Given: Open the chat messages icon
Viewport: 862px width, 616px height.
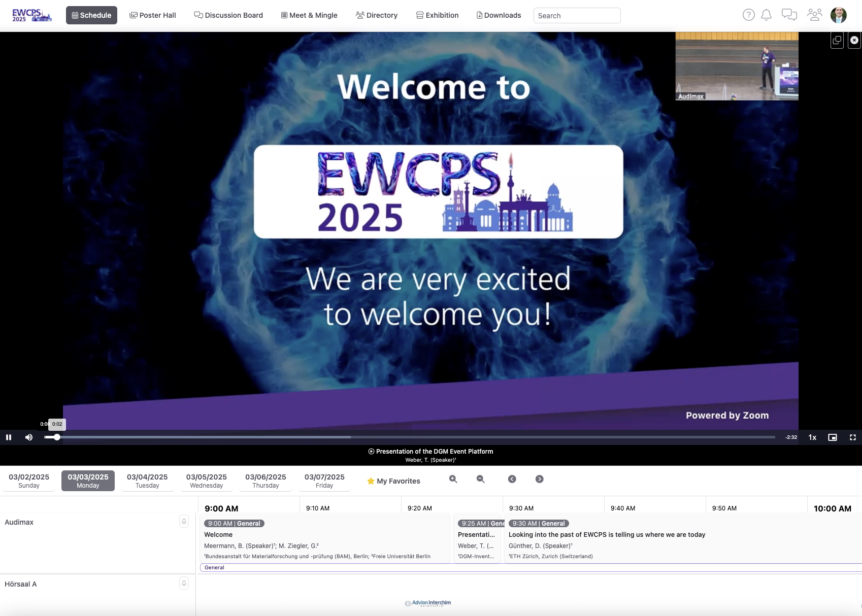Looking at the screenshot, I should 789,15.
